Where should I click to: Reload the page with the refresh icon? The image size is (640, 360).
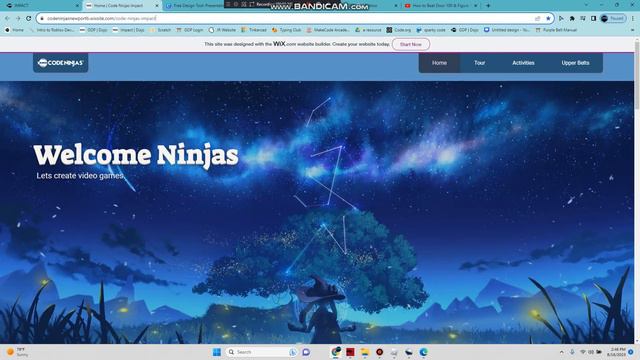pyautogui.click(x=29, y=18)
